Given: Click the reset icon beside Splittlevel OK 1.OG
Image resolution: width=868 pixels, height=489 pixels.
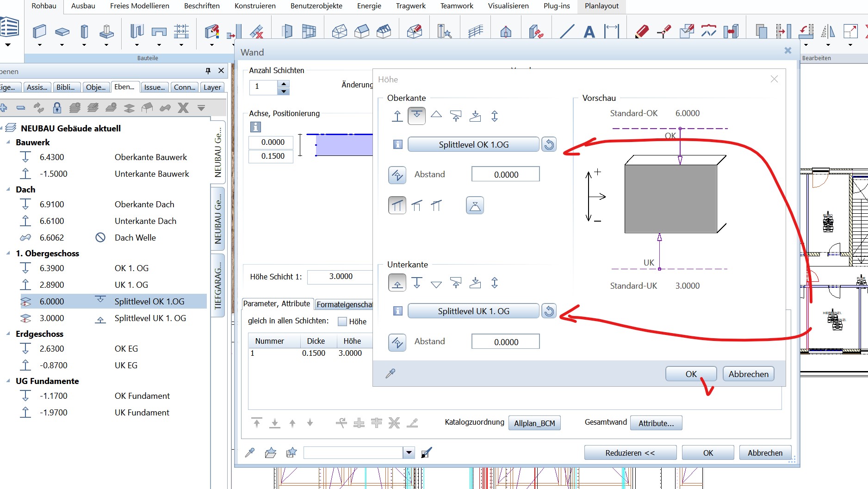Looking at the screenshot, I should coord(549,144).
